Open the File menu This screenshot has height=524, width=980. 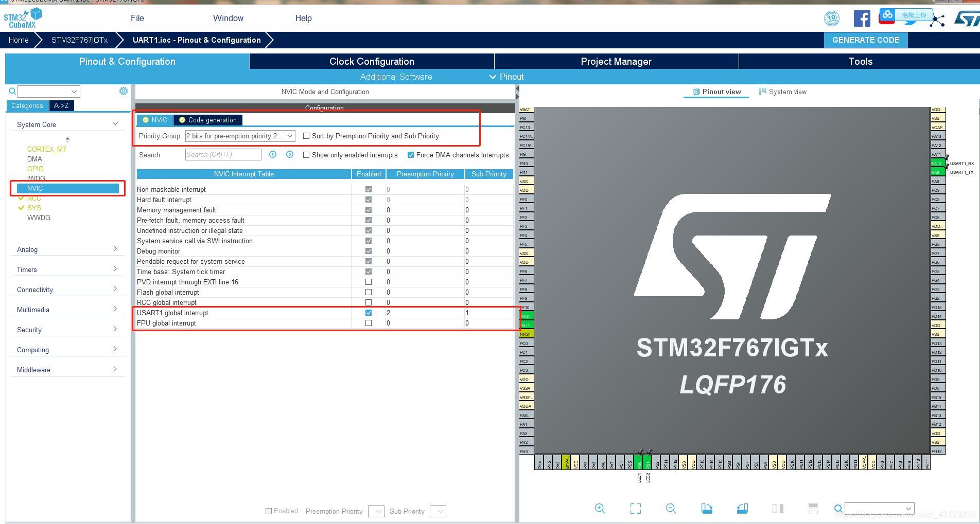click(137, 18)
